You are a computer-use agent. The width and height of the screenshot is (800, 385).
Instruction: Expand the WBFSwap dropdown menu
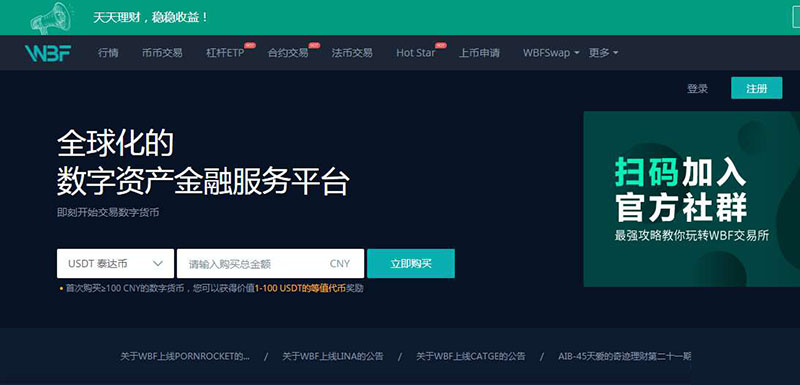point(551,53)
